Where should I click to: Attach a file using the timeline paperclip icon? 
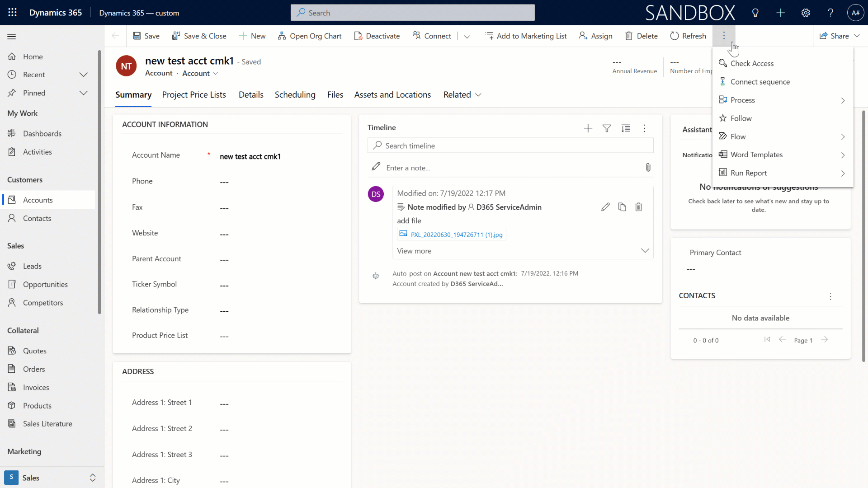click(648, 167)
